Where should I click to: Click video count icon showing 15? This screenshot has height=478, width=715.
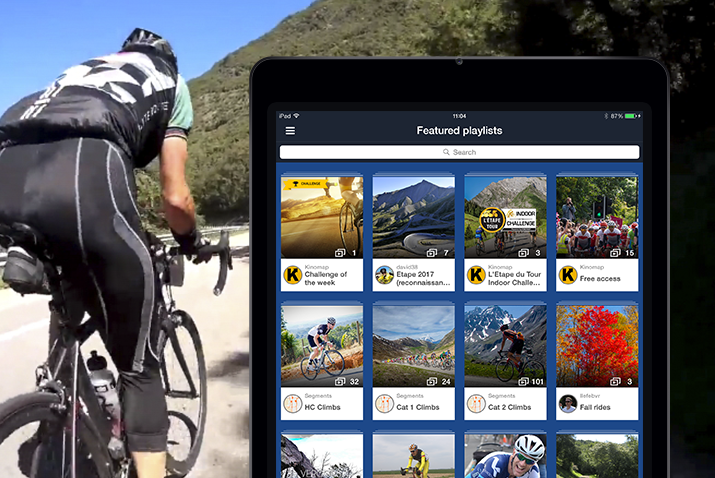[615, 253]
